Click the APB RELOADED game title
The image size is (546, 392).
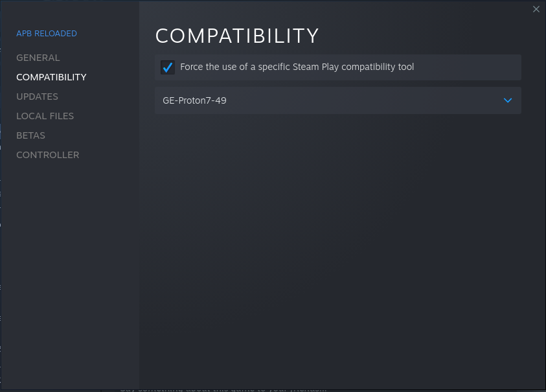pos(46,33)
